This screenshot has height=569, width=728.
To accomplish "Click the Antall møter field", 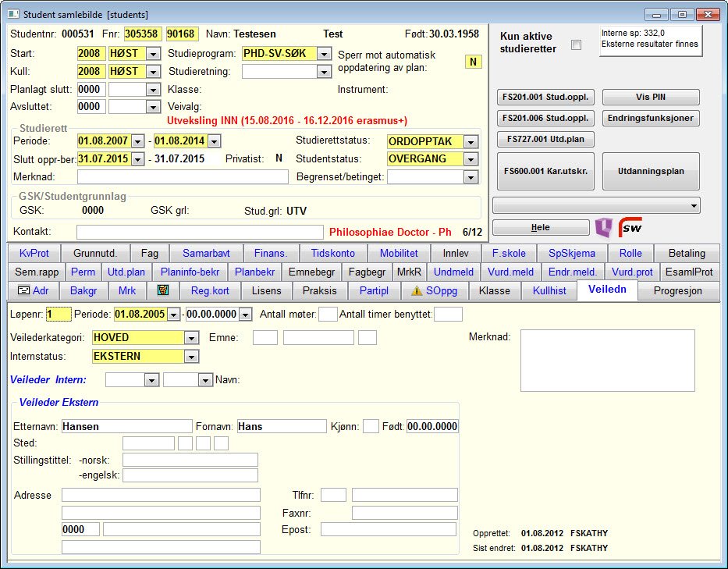I will click(328, 315).
